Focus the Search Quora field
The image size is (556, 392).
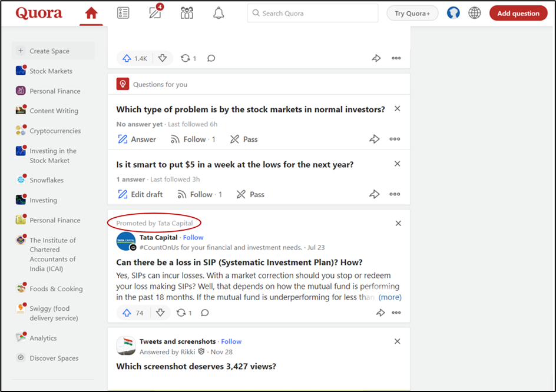click(312, 13)
